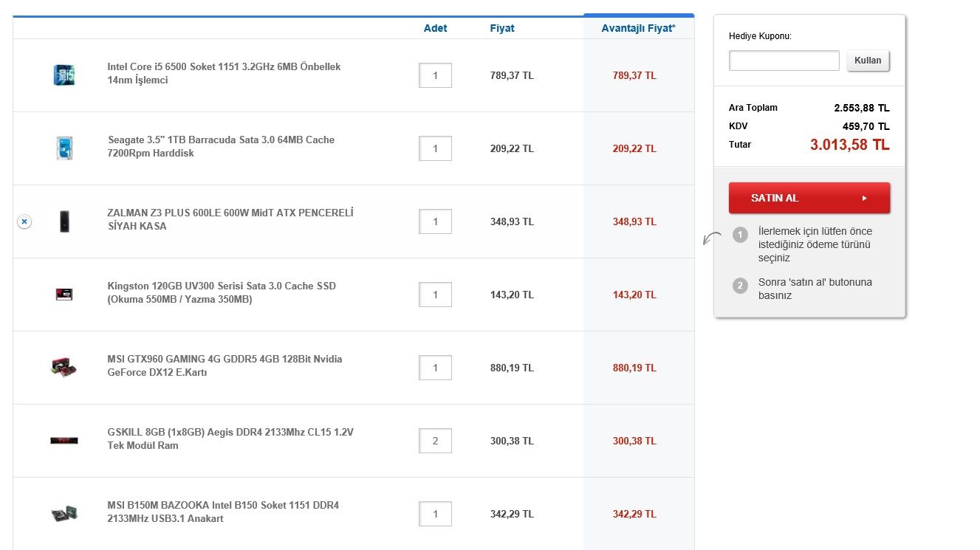Click the Hediye Kuponu text field

click(x=784, y=61)
